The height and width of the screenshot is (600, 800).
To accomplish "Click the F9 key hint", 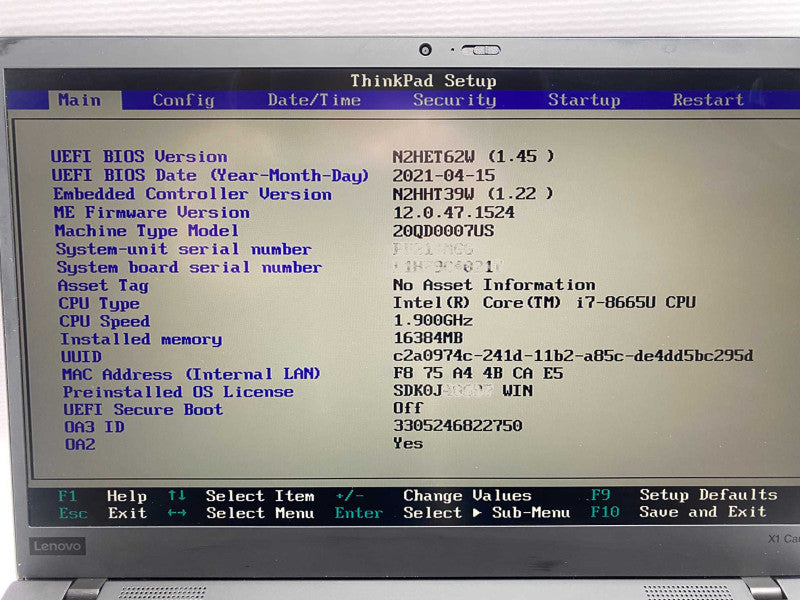I will tap(601, 495).
